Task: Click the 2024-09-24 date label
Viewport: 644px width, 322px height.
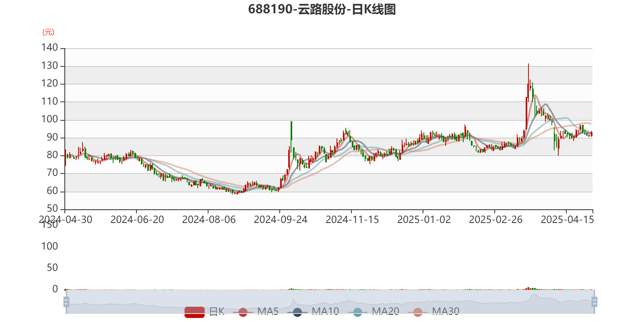Action: tap(281, 220)
